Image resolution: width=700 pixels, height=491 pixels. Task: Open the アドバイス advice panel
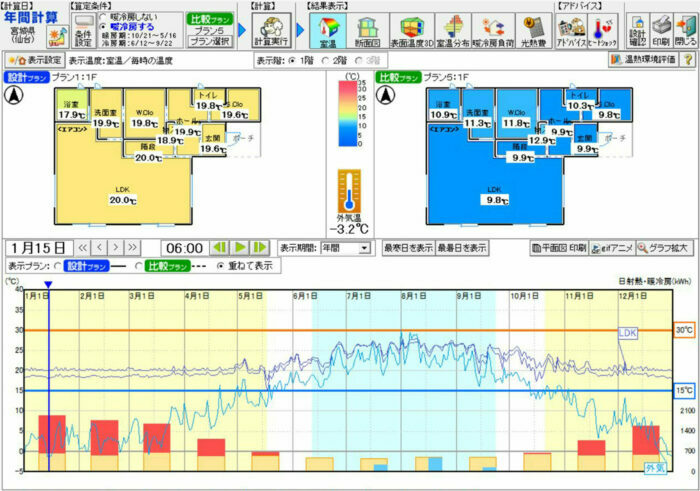point(571,30)
